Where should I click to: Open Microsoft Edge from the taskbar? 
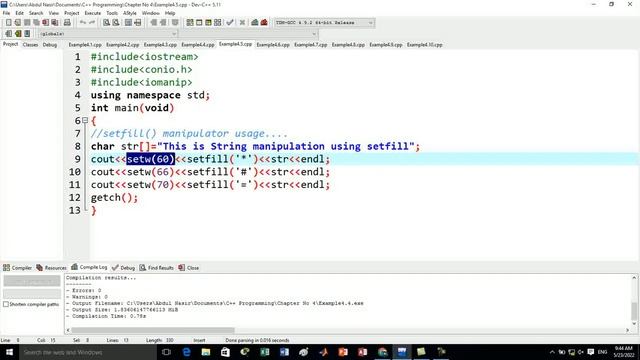point(186,352)
